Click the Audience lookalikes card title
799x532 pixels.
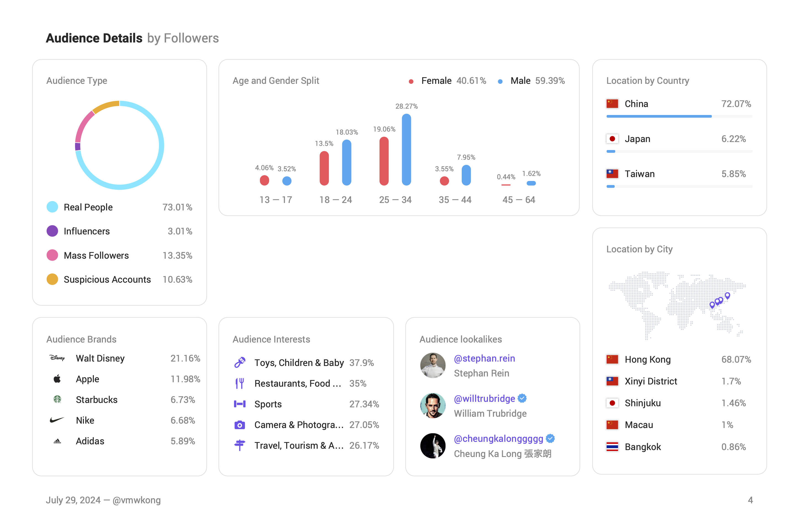(x=460, y=339)
